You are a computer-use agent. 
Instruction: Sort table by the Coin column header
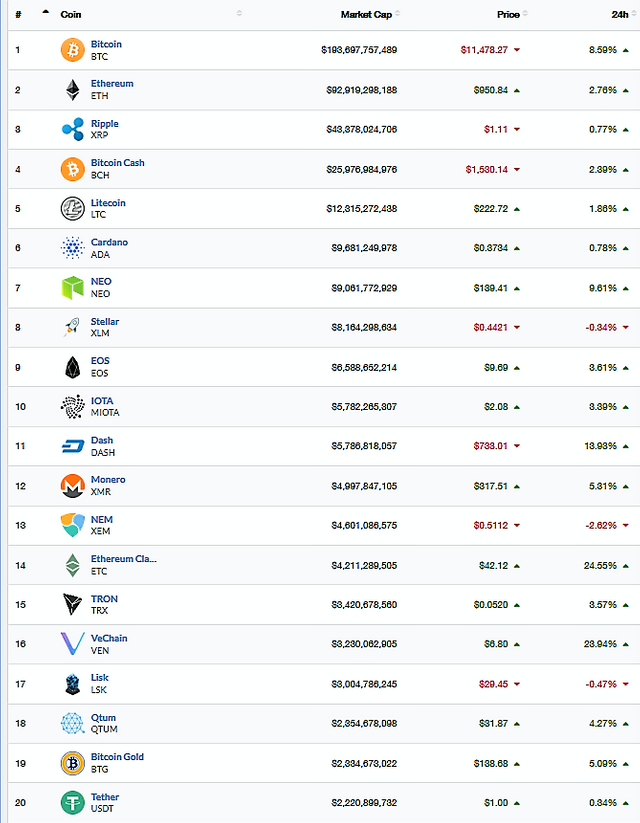pos(71,14)
